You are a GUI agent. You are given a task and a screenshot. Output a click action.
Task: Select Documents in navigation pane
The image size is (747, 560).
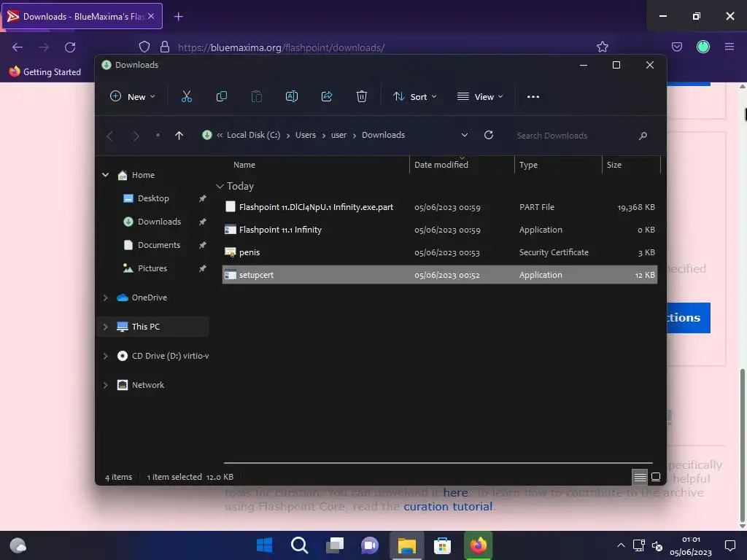click(159, 245)
